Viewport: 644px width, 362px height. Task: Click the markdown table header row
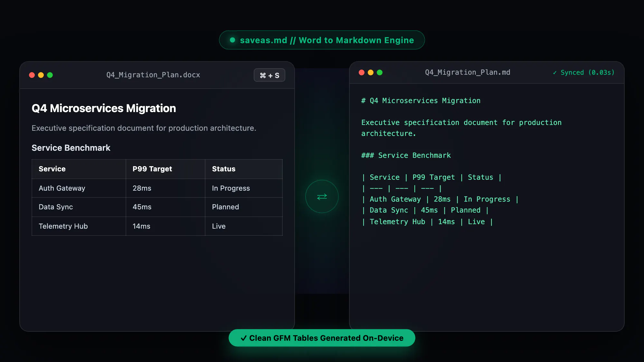[431, 177]
